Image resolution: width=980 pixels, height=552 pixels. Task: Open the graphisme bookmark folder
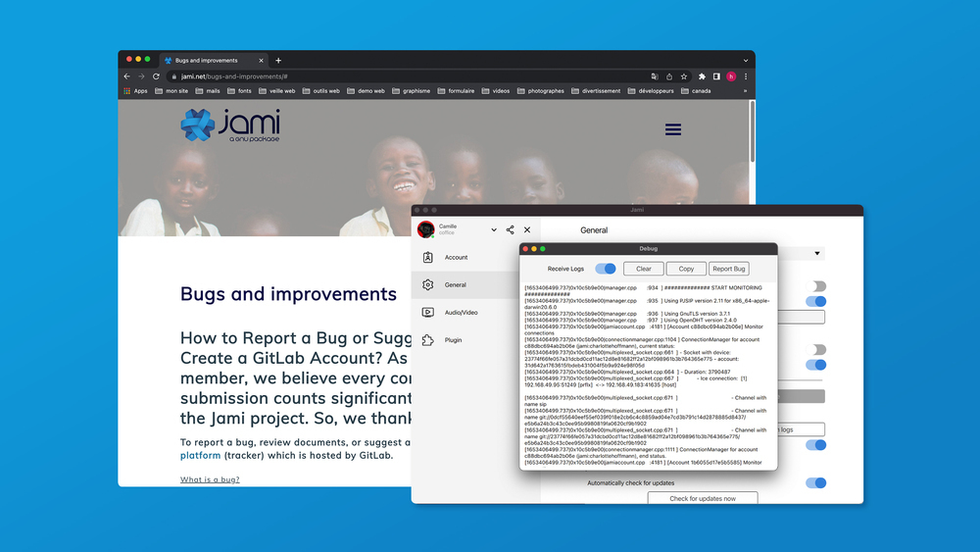pyautogui.click(x=412, y=90)
